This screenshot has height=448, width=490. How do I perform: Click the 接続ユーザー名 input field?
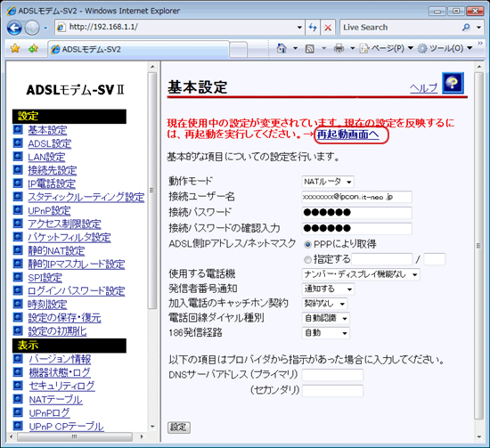point(357,197)
